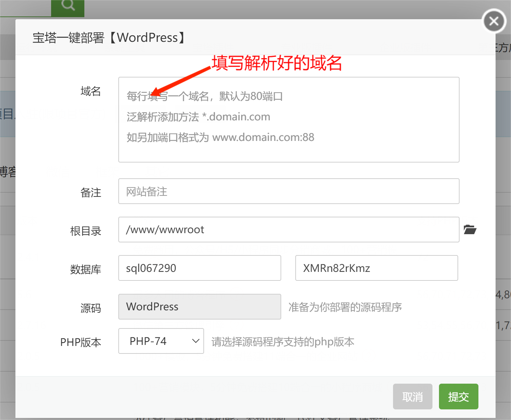Click into the 域名 domain text area
This screenshot has width=511, height=420.
click(289, 120)
